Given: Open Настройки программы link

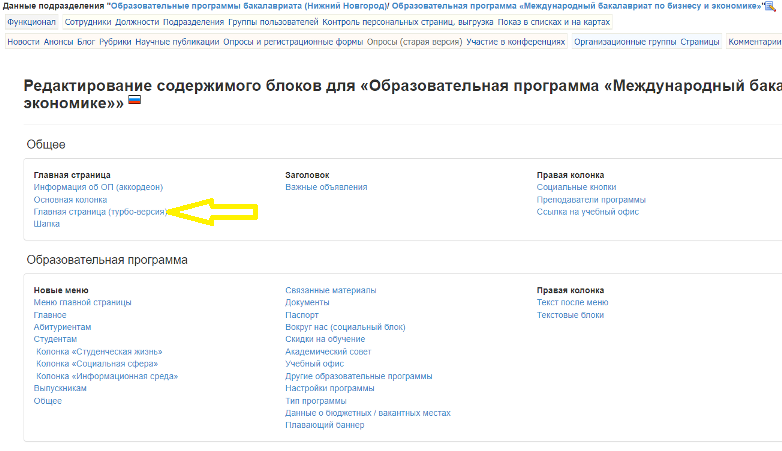Looking at the screenshot, I should coord(330,389).
